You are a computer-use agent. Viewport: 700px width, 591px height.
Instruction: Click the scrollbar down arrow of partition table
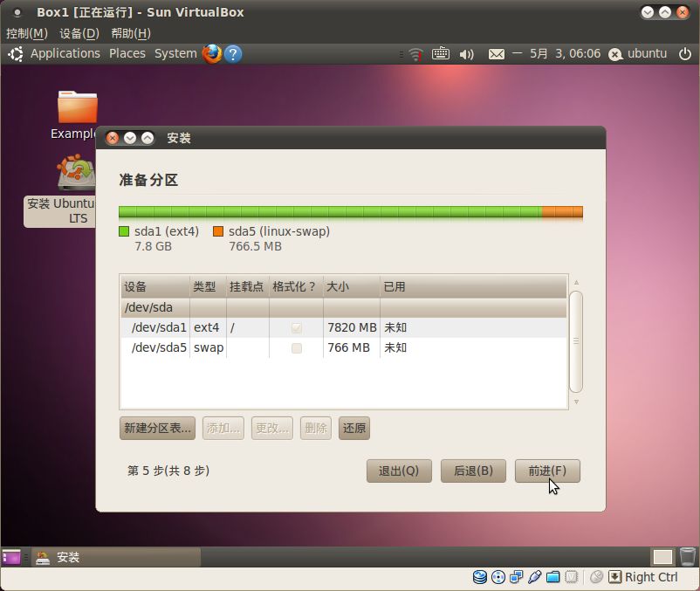[x=576, y=402]
